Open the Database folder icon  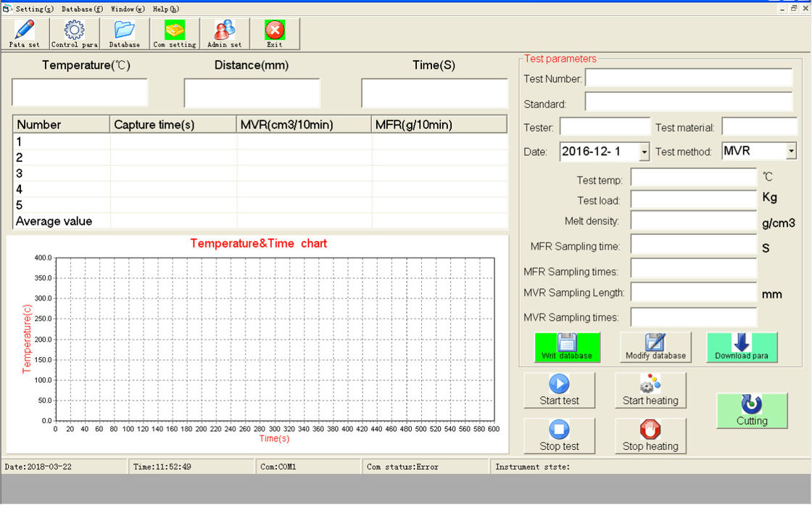point(125,33)
